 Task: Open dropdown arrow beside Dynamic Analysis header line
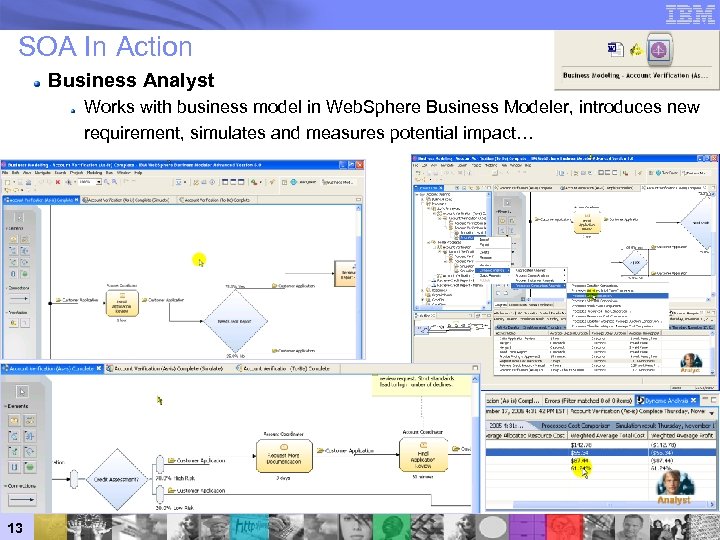tap(712, 413)
